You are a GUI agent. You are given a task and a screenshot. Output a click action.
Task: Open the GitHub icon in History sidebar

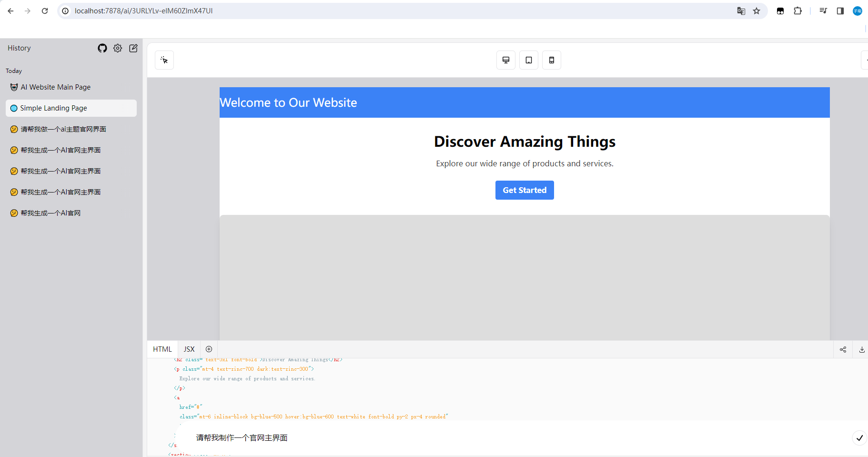(x=102, y=48)
